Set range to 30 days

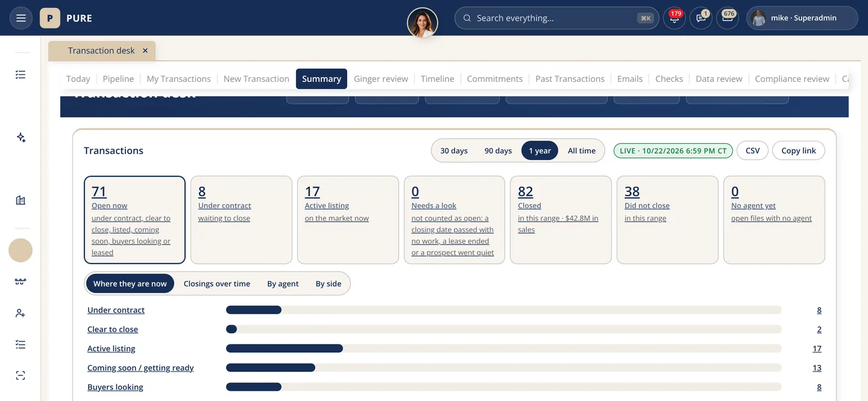454,151
